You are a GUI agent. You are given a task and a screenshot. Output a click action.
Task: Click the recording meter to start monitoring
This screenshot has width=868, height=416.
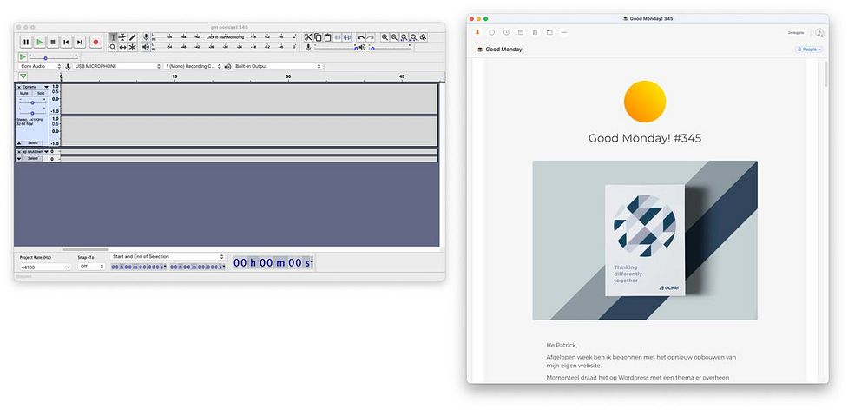(225, 37)
